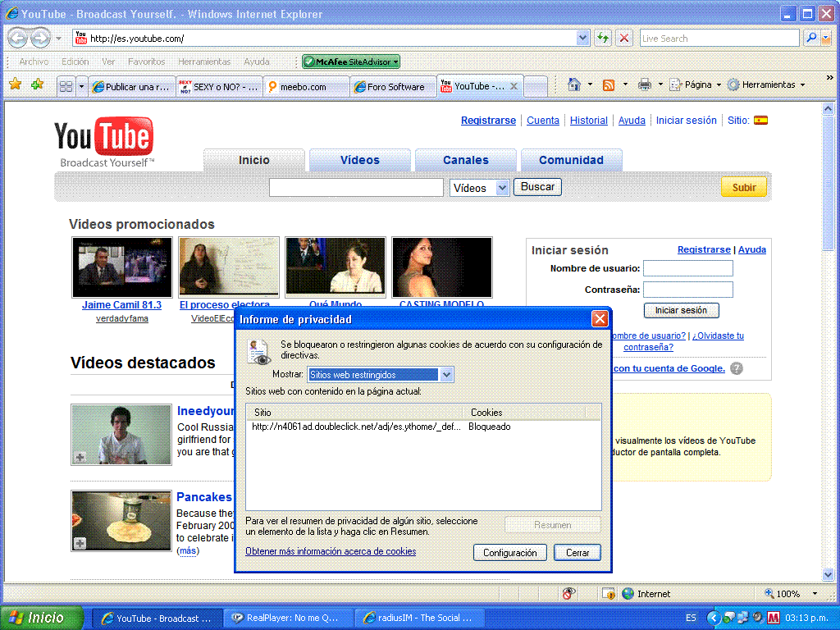Expand the address bar history dropdown
This screenshot has width=840, height=630.
[x=582, y=38]
